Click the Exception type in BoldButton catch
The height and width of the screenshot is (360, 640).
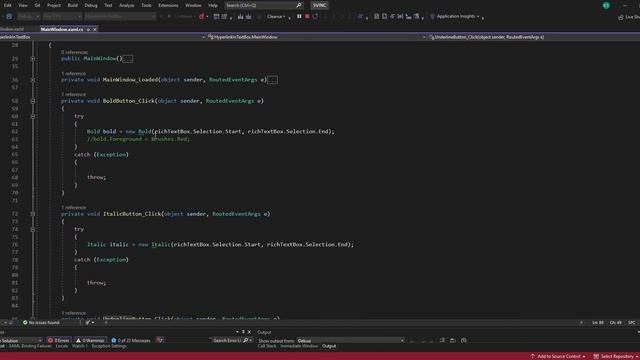point(112,155)
